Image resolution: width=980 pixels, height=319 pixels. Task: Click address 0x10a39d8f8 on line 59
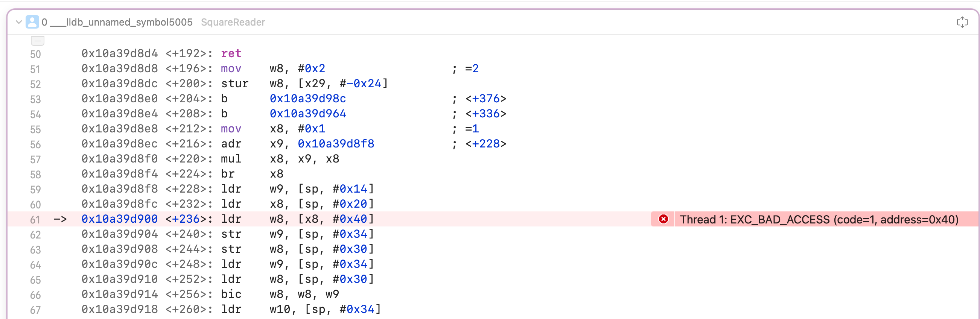[x=119, y=189]
